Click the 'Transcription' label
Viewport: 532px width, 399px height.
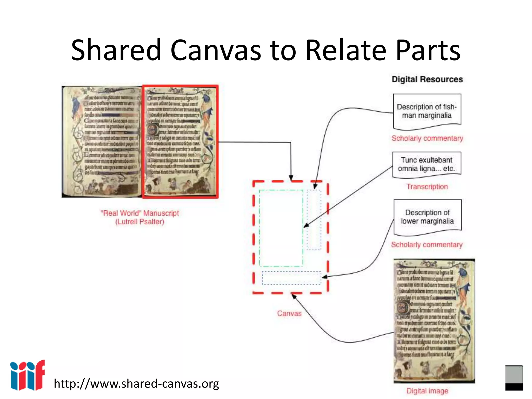click(x=427, y=187)
